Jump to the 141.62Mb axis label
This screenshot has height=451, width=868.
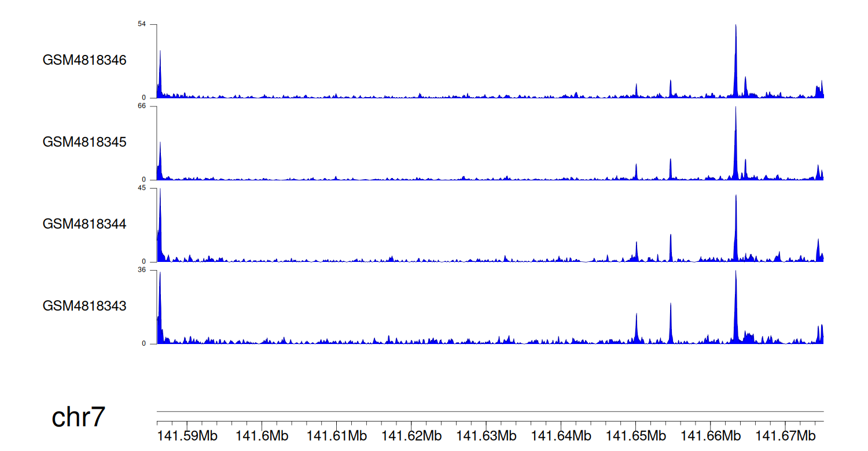[411, 435]
